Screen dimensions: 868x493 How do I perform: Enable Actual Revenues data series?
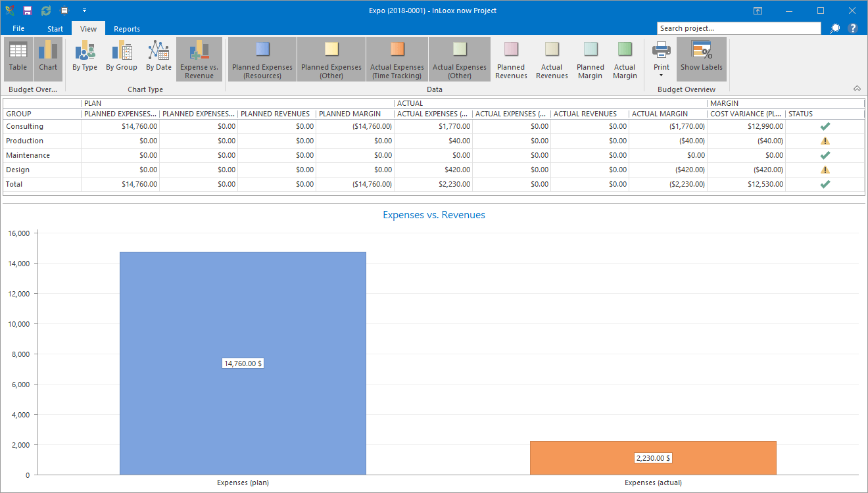[552, 59]
